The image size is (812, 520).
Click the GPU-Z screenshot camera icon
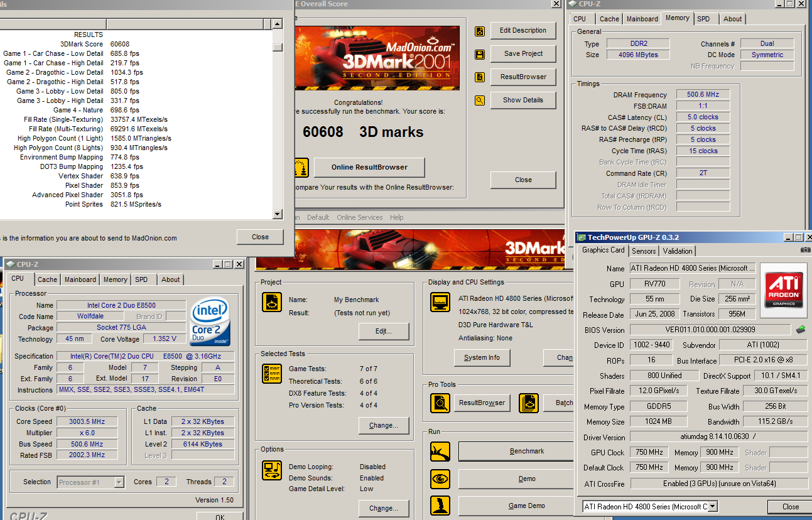(x=806, y=250)
